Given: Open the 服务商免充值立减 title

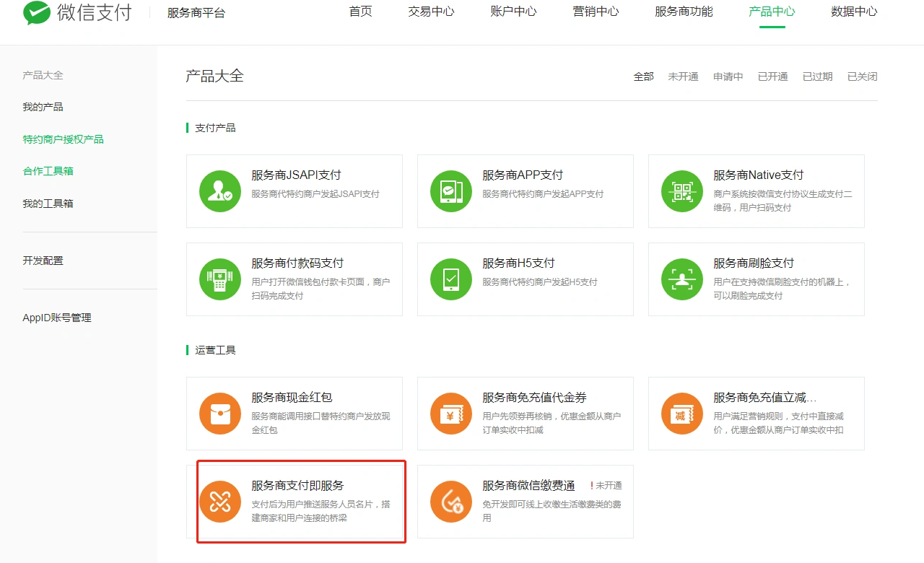Looking at the screenshot, I should pyautogui.click(x=765, y=397).
